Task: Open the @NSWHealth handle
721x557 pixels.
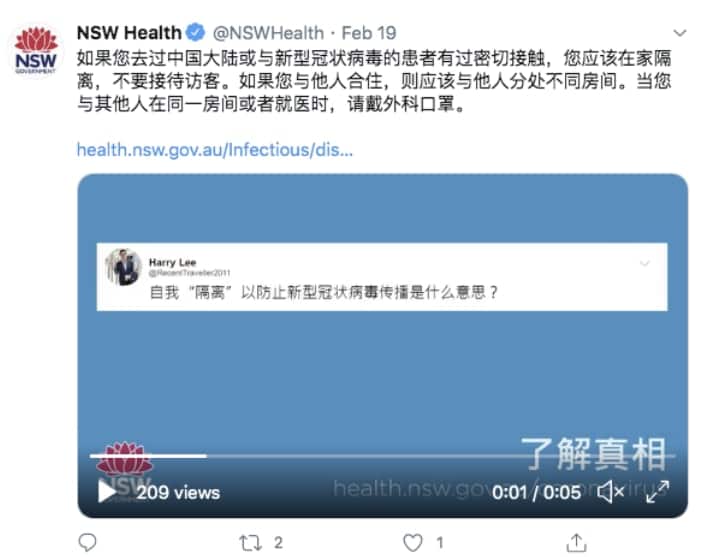Action: 268,33
